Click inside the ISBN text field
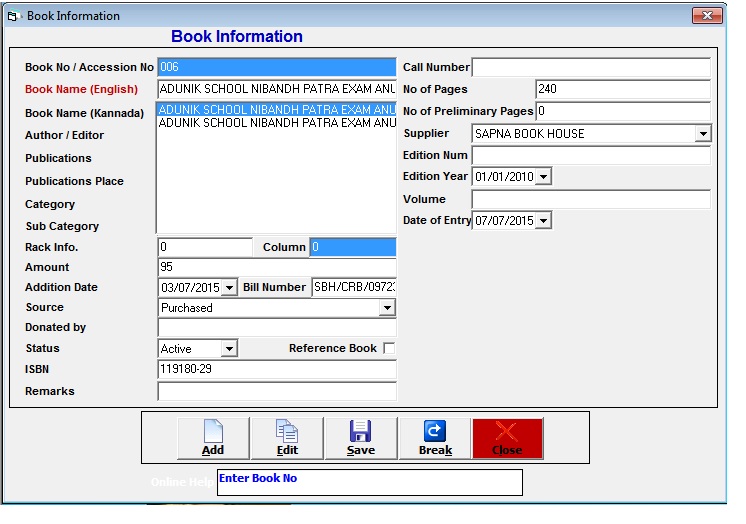 click(x=277, y=369)
